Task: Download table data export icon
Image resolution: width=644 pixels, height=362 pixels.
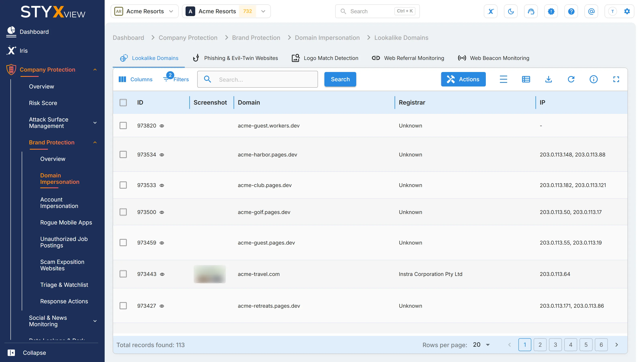Action: (548, 79)
